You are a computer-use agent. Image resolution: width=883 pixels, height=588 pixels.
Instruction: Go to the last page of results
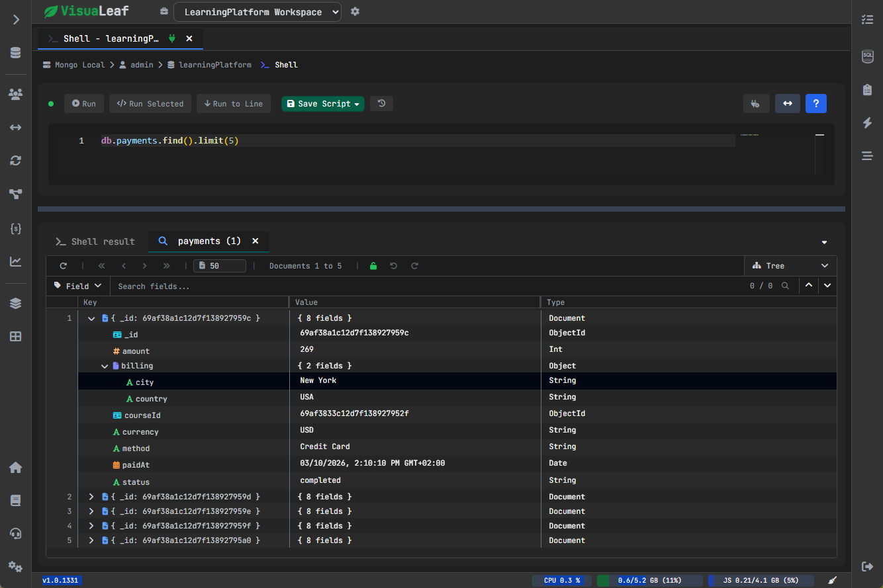pyautogui.click(x=166, y=266)
